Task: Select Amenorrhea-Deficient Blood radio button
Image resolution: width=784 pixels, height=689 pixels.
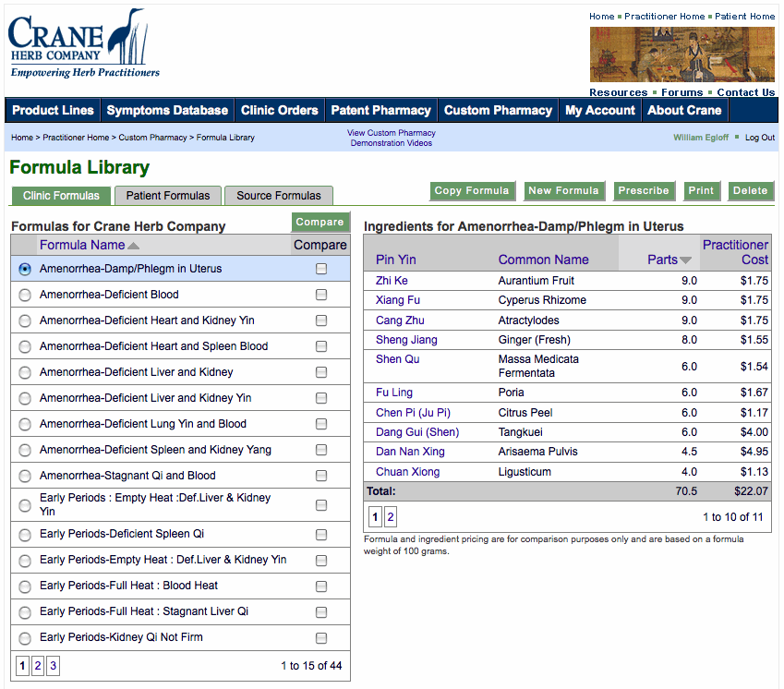Action: [25, 295]
